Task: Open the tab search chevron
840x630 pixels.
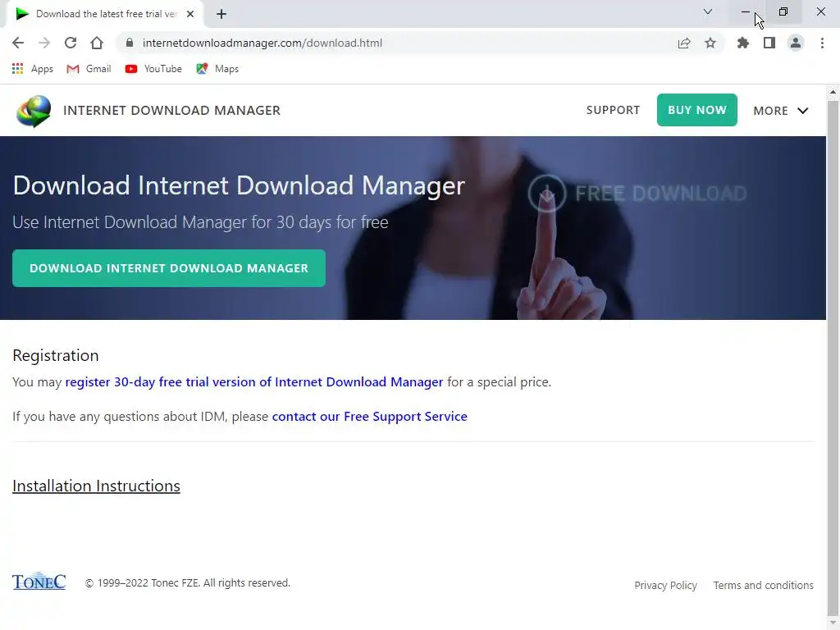Action: (708, 11)
